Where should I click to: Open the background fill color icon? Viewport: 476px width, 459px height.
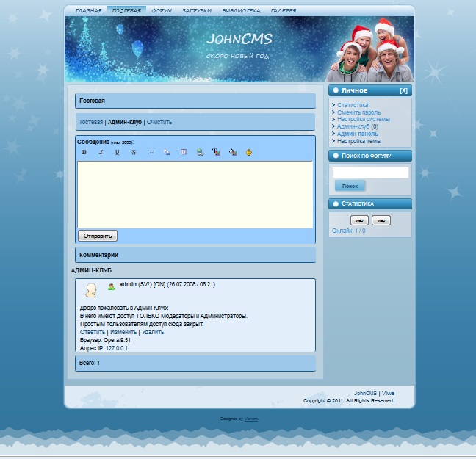tap(233, 152)
